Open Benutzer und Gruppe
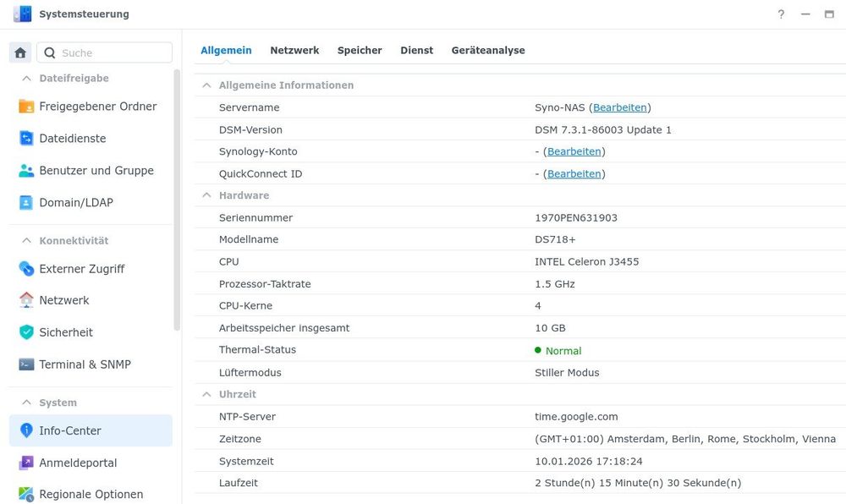Image resolution: width=846 pixels, height=504 pixels. pyautogui.click(x=96, y=170)
